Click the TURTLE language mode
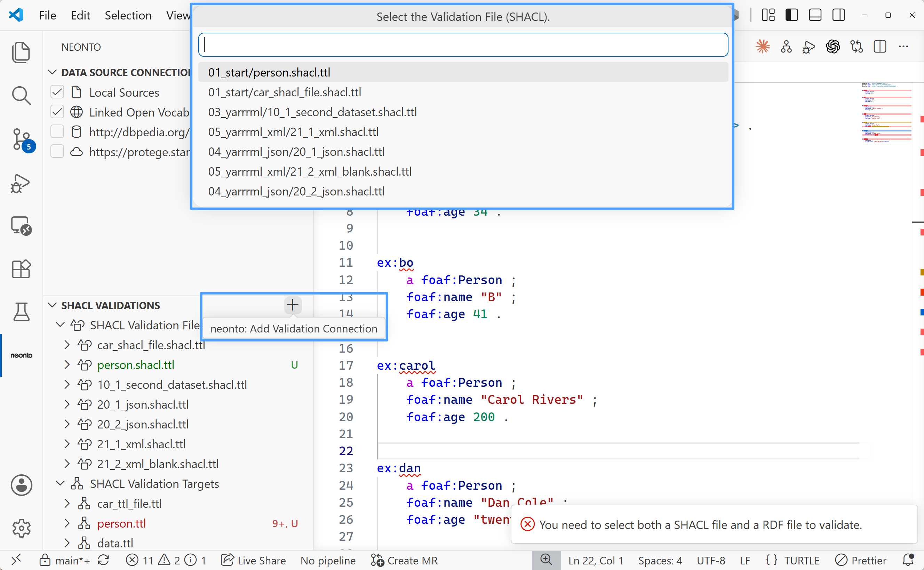The width and height of the screenshot is (924, 570). (x=802, y=560)
